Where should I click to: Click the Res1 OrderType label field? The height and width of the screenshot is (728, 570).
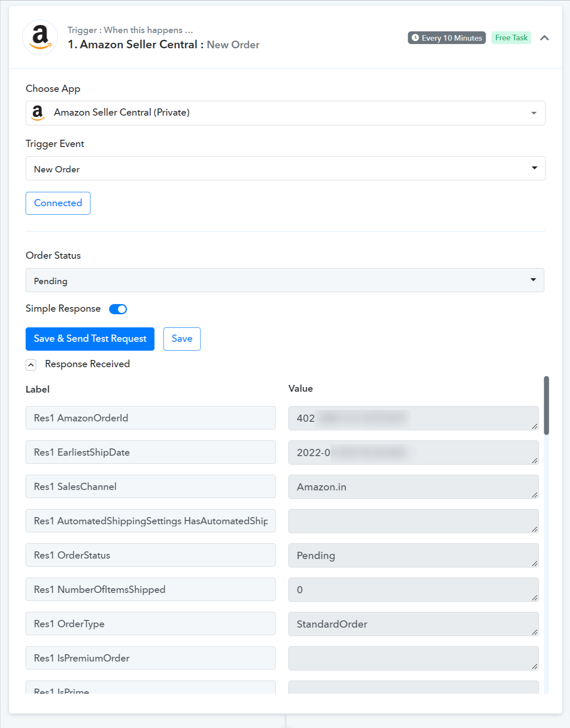coord(150,624)
